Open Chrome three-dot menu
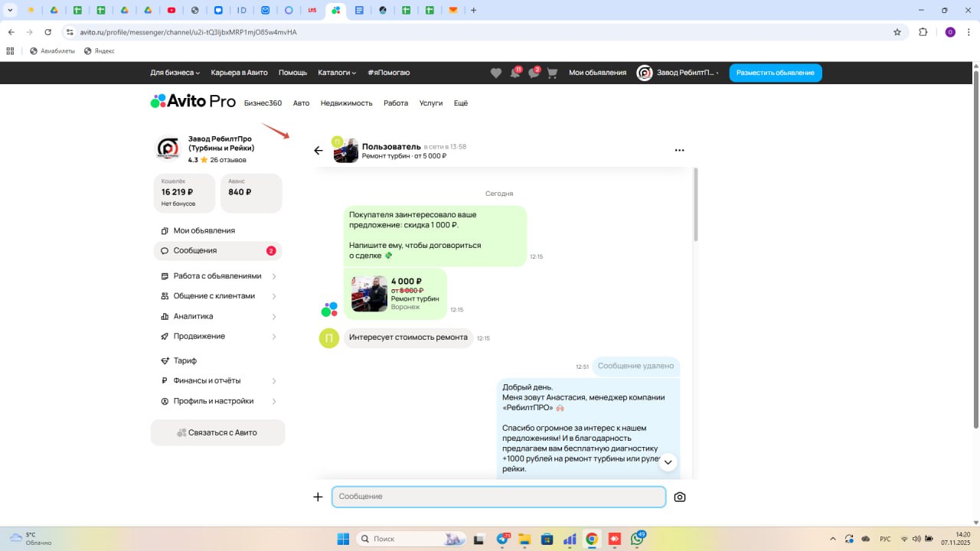The image size is (980, 551). coord(968,32)
